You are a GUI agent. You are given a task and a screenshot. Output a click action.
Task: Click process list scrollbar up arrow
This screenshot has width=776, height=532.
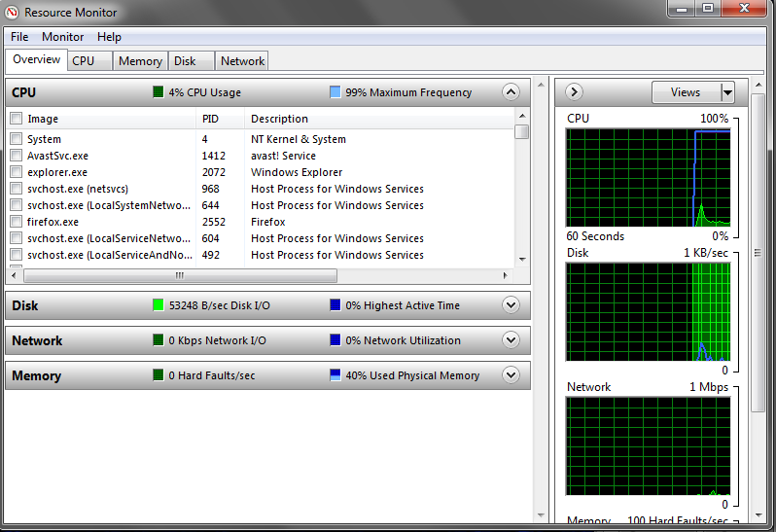[521, 116]
